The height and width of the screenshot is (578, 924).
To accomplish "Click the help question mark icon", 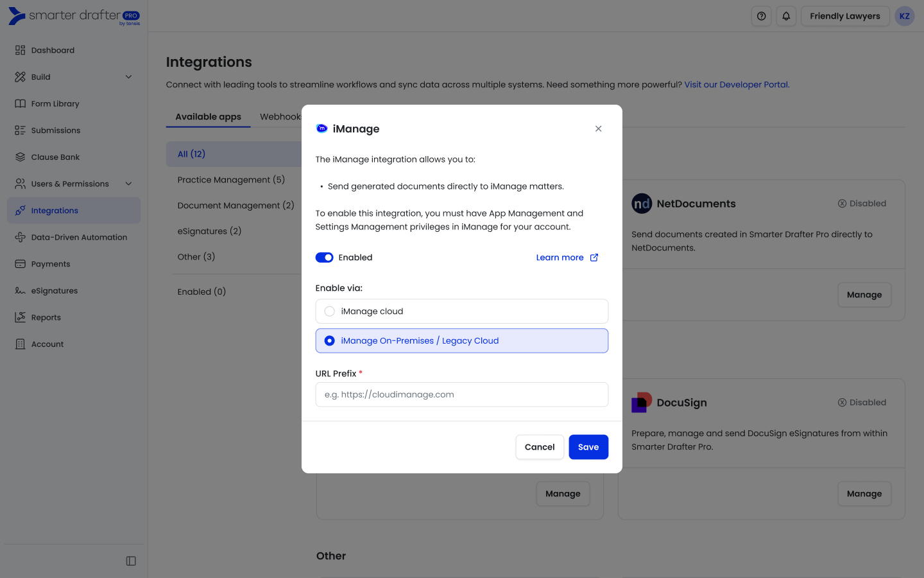I will point(761,16).
